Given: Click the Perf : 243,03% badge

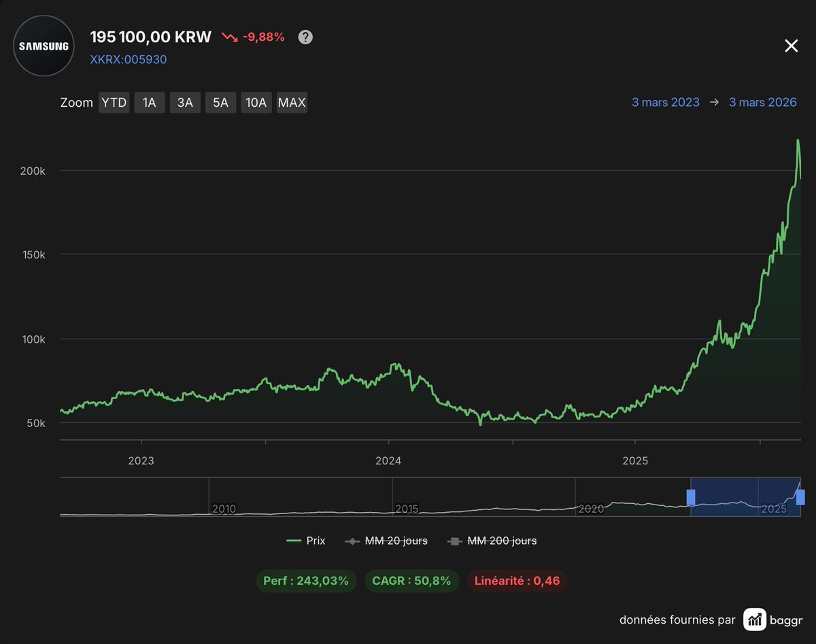Looking at the screenshot, I should coord(306,581).
